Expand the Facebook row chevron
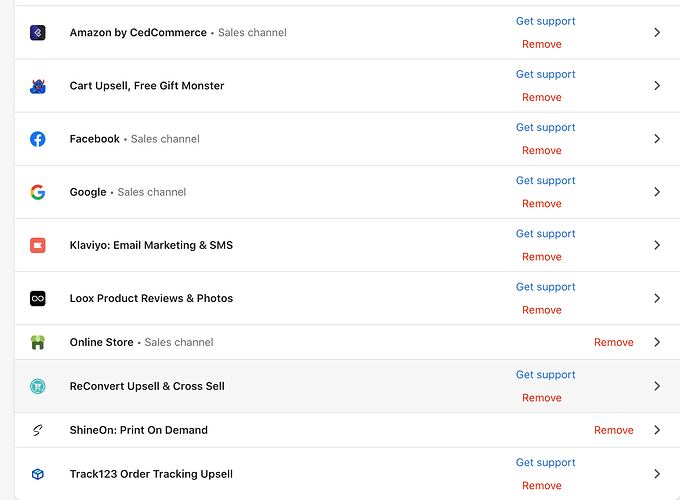The image size is (680, 500). [x=657, y=139]
